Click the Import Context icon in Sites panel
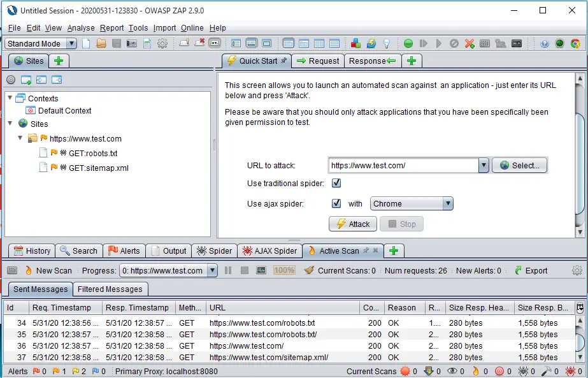This screenshot has height=378, width=588. click(x=41, y=80)
